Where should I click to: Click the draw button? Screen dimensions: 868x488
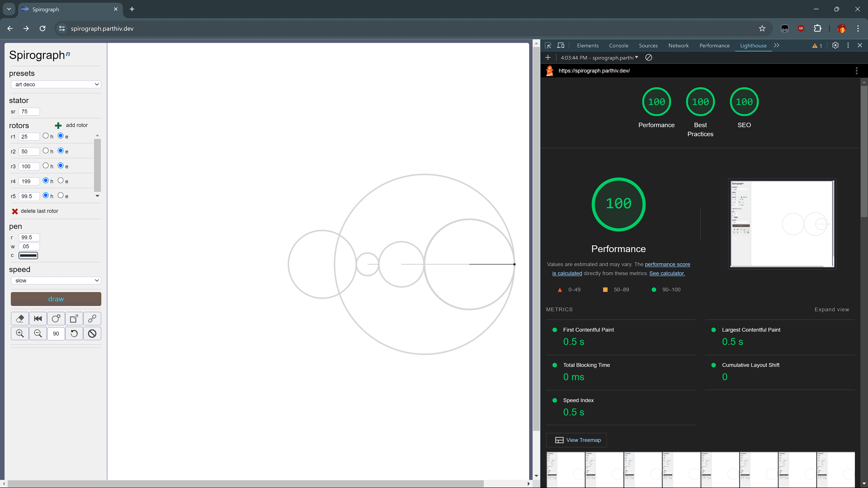tap(56, 299)
